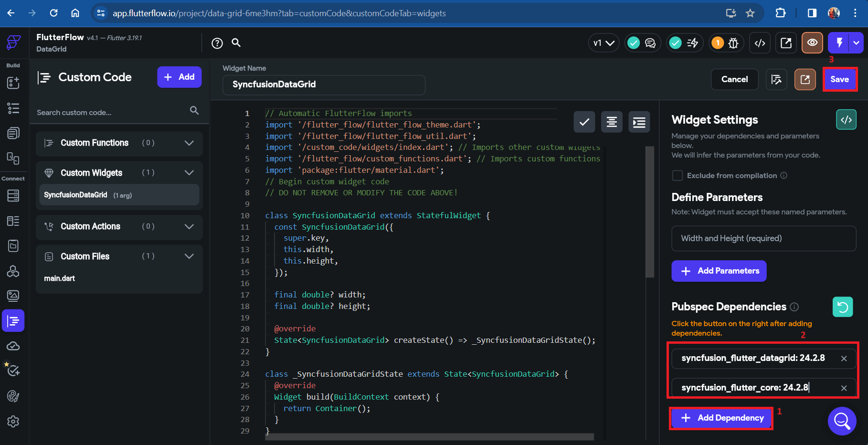Click the lightning Test Mode button

(839, 43)
